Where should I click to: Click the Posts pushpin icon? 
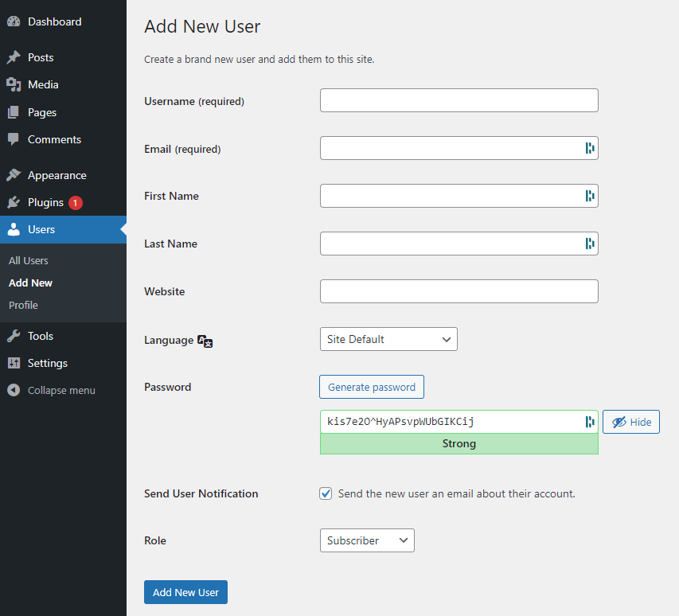tap(14, 57)
